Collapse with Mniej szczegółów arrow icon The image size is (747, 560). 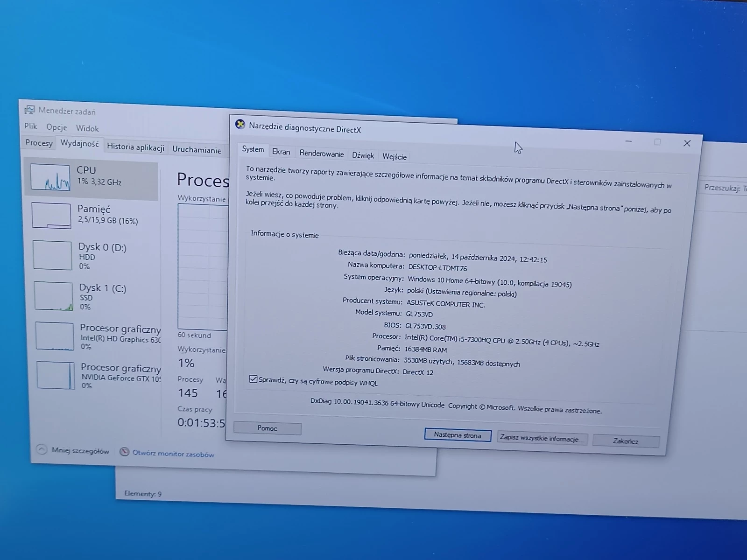(42, 449)
